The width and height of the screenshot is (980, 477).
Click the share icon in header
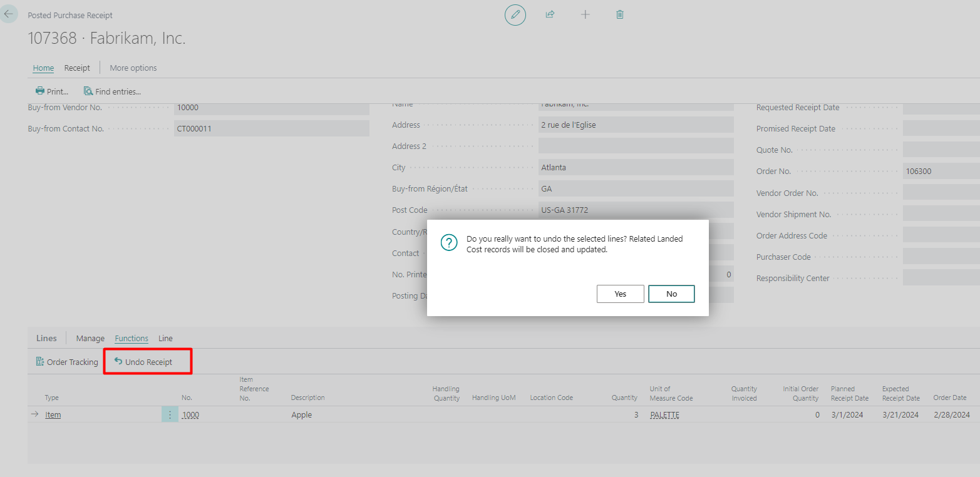click(550, 14)
